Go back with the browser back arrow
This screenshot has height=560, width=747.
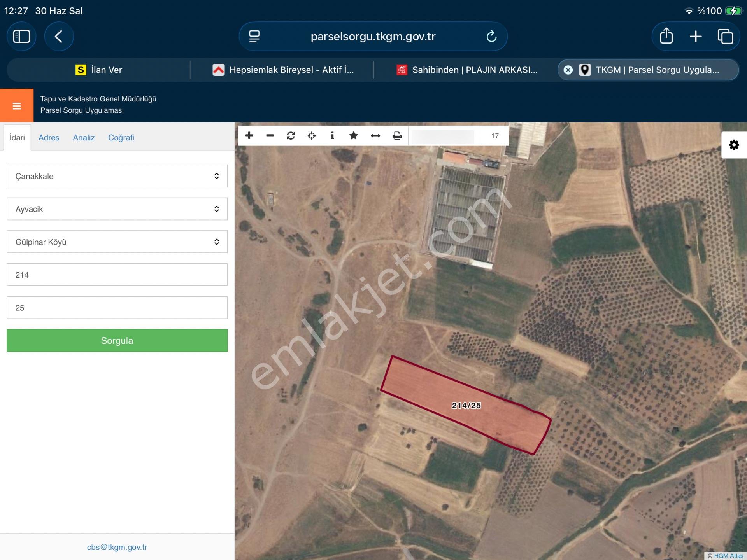59,37
